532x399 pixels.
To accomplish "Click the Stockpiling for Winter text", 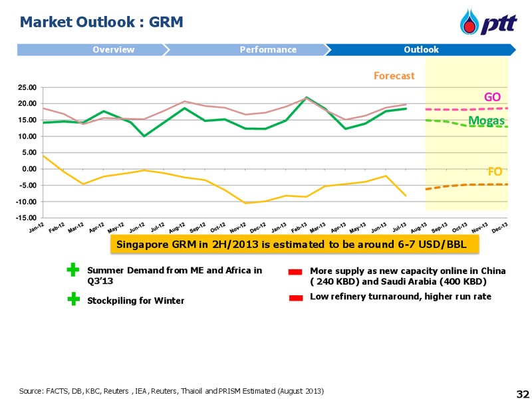I will (x=136, y=301).
